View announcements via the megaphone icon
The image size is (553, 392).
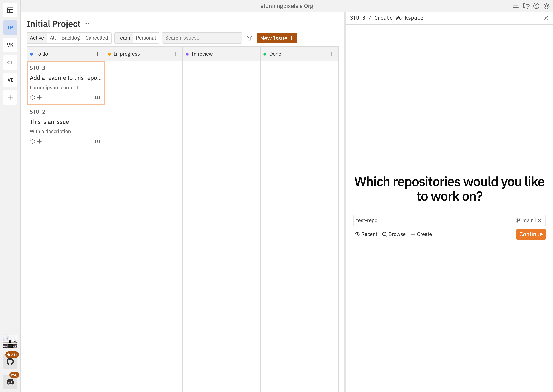tap(526, 6)
